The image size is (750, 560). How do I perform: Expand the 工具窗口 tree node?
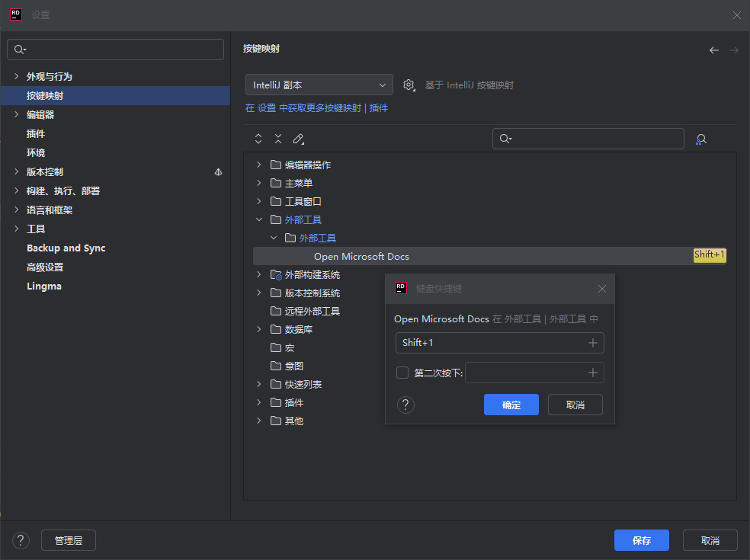coord(259,201)
